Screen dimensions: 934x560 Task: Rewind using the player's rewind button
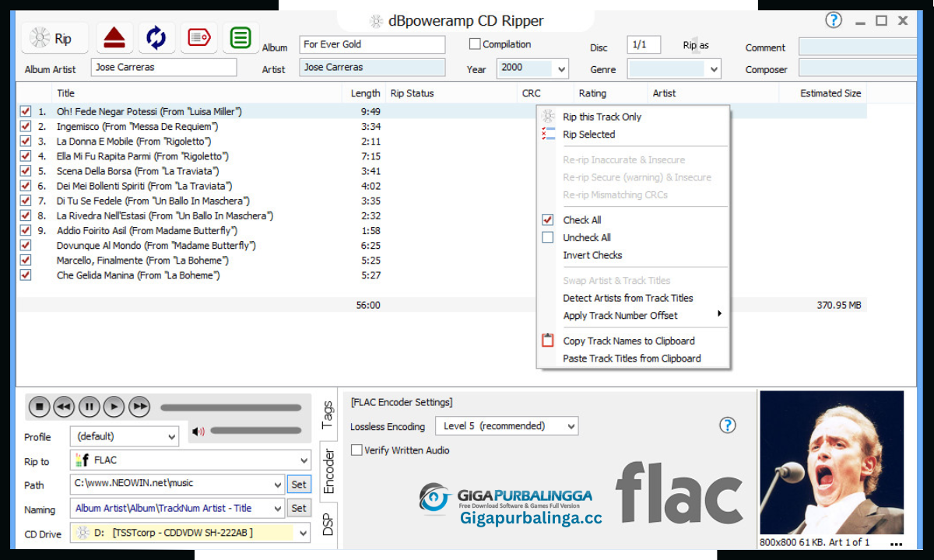[x=64, y=406]
